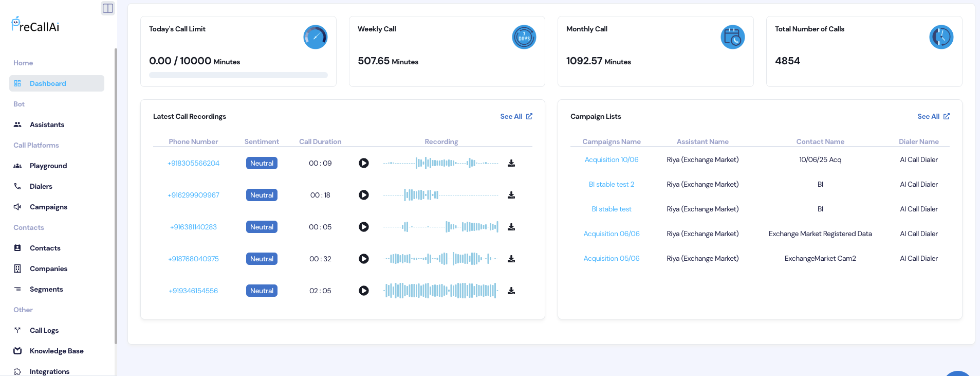
Task: Open the Acquisition 10/06 campaign
Action: point(612,159)
